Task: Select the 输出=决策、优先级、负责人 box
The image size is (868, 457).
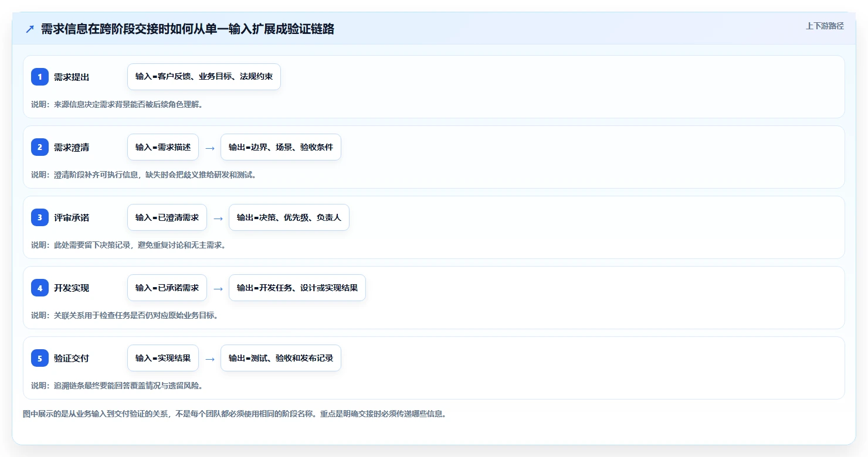Action: click(x=289, y=217)
